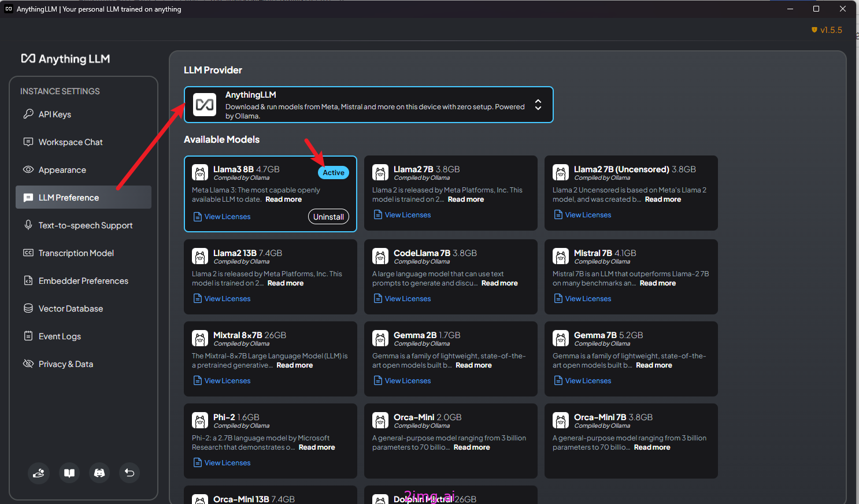859x504 pixels.
Task: Select the Gemma 2B model title
Action: tap(427, 335)
